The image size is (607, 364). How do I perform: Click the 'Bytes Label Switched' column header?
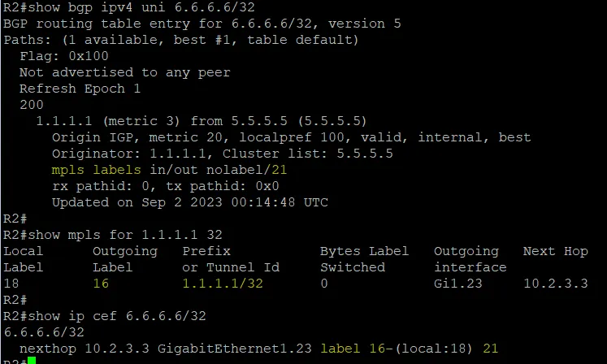tap(364, 259)
